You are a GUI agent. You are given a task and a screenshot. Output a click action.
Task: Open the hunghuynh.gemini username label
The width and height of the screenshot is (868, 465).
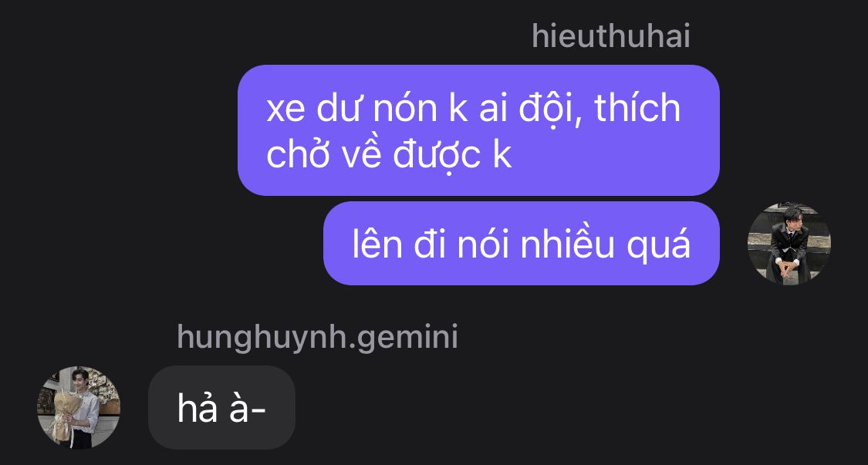(317, 337)
